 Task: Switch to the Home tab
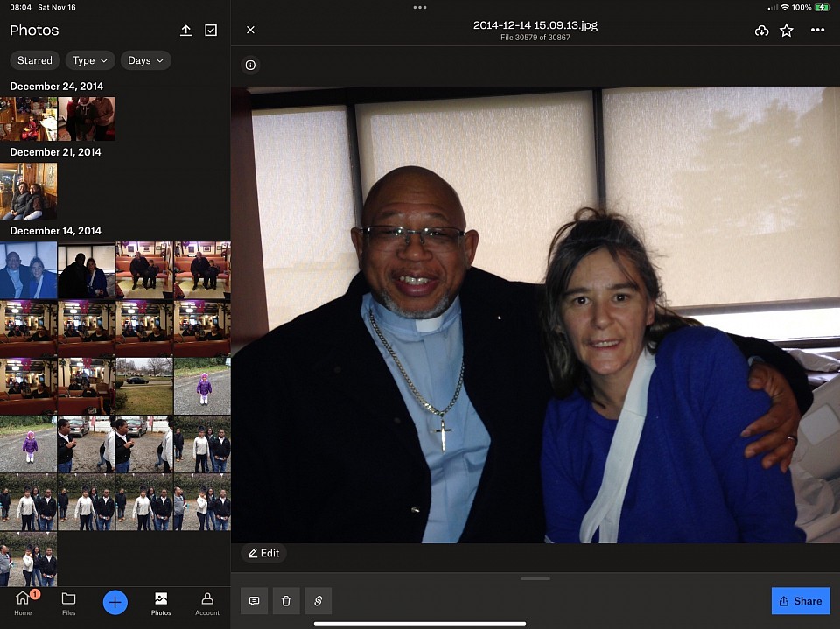coord(23,603)
